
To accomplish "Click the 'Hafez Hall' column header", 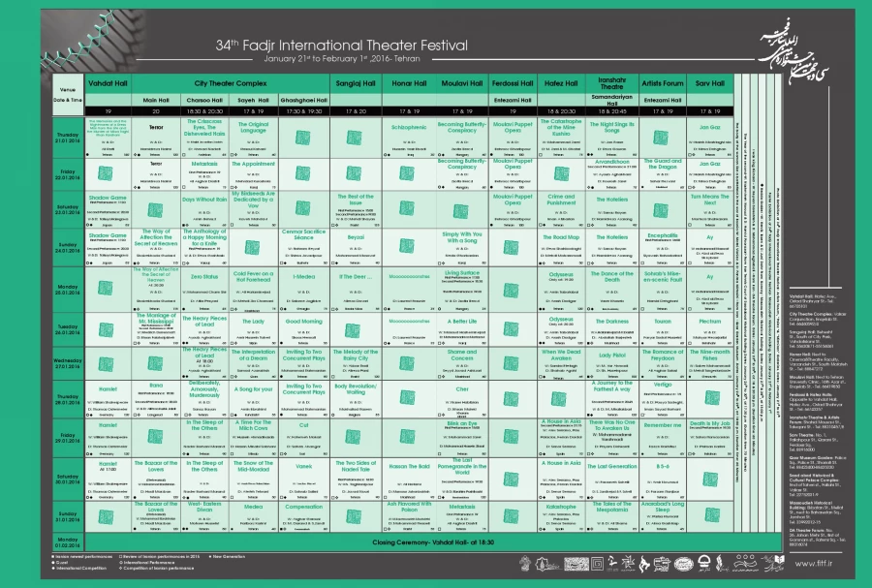I will [561, 83].
